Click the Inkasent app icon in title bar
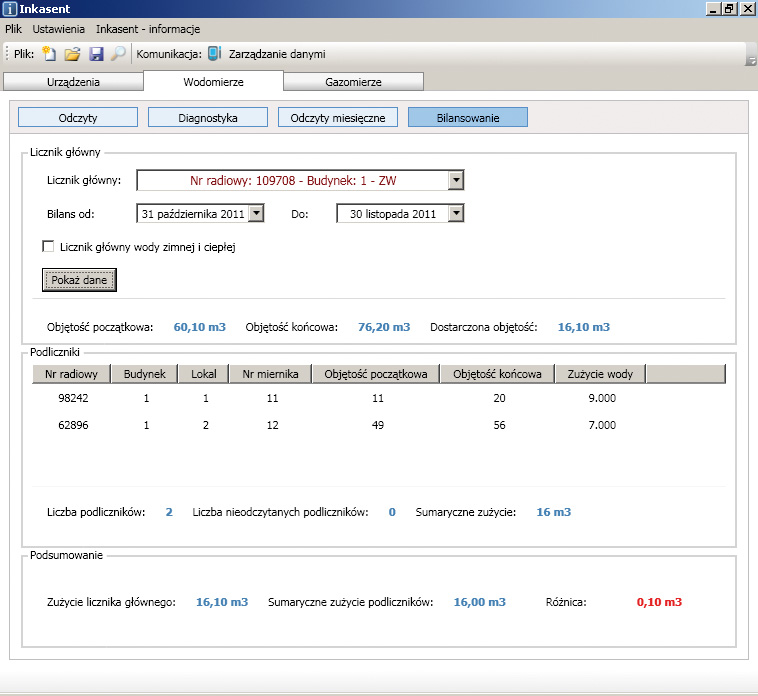Screen dimensions: 758x696 pyautogui.click(x=10, y=9)
